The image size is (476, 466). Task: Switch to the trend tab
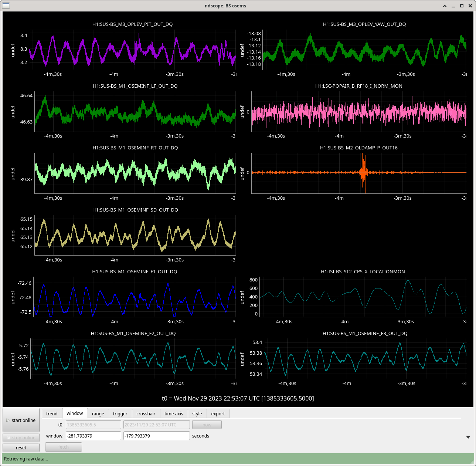[x=52, y=413]
